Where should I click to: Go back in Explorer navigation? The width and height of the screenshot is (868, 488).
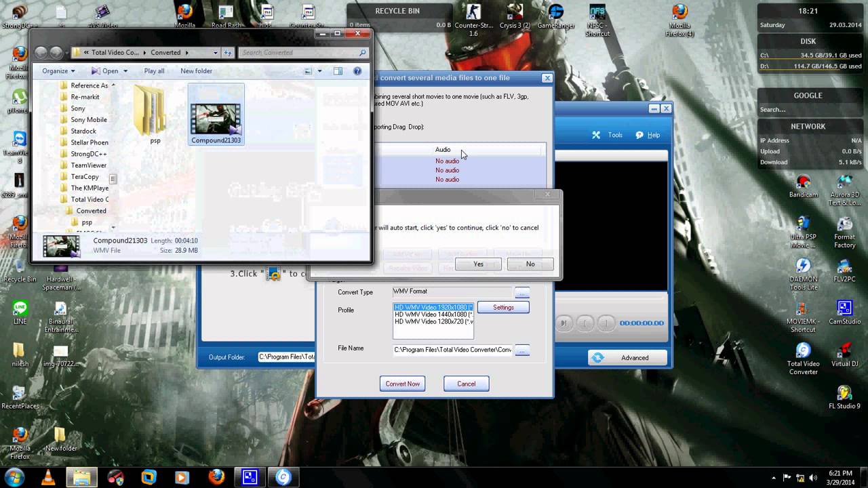[41, 52]
